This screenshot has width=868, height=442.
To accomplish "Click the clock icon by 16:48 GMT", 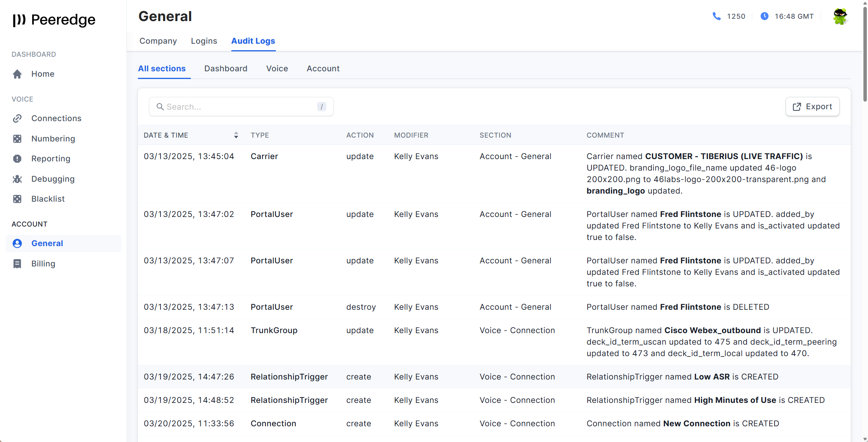I will point(764,16).
